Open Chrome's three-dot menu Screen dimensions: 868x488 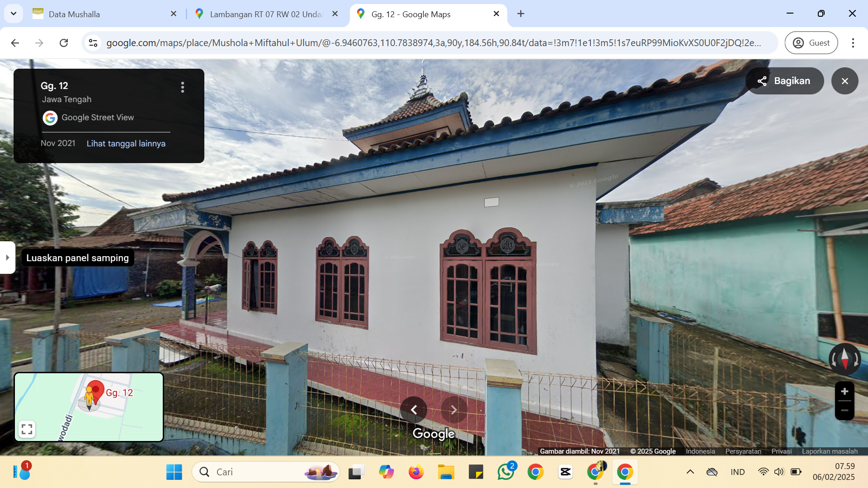(853, 43)
